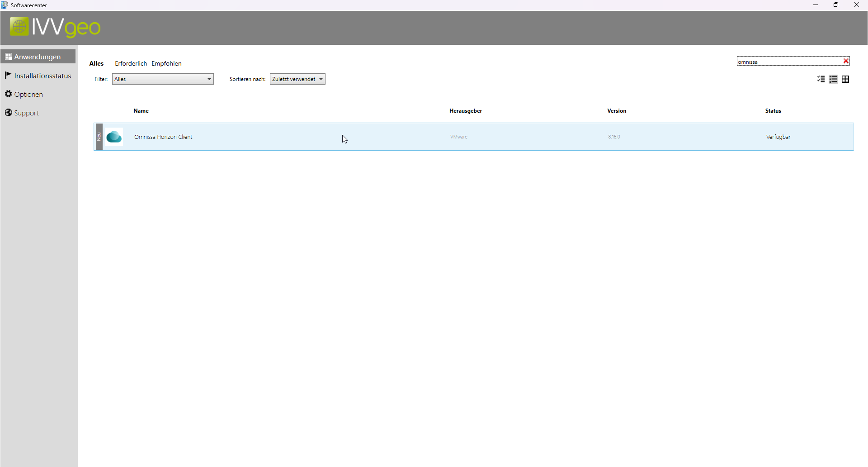Open the Filter dropdown set to Alles
The width and height of the screenshot is (868, 467).
pyautogui.click(x=163, y=79)
